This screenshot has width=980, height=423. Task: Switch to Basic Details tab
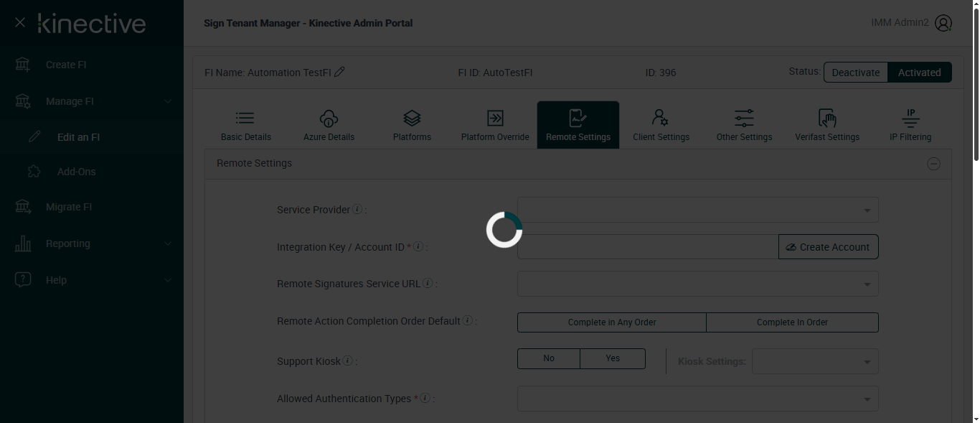coord(246,125)
